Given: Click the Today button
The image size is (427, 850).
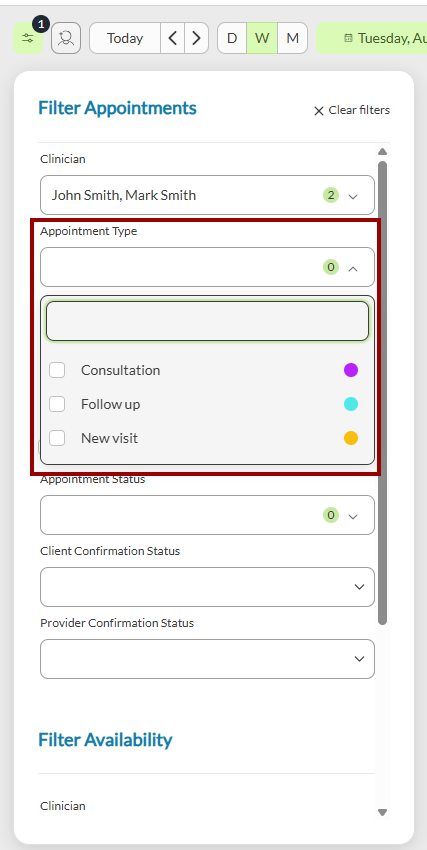Looking at the screenshot, I should click(125, 38).
